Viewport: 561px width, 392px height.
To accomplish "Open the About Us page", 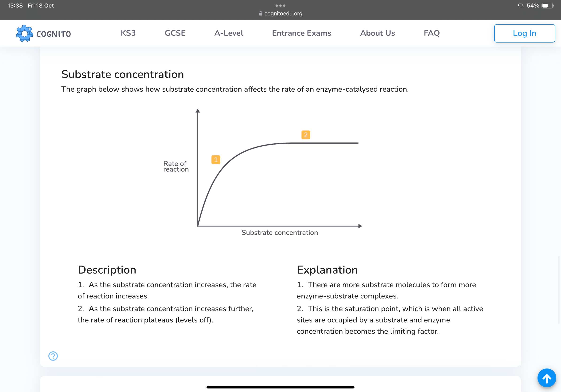I will [377, 33].
